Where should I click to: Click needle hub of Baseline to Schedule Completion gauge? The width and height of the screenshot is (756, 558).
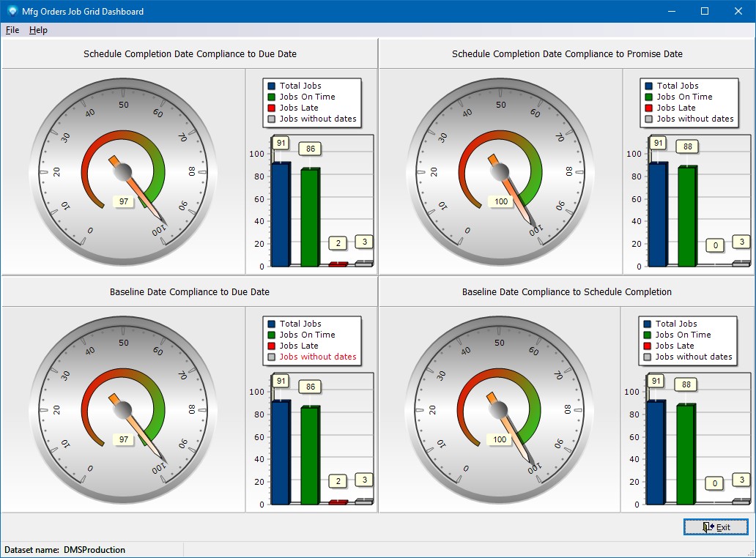[x=499, y=409]
